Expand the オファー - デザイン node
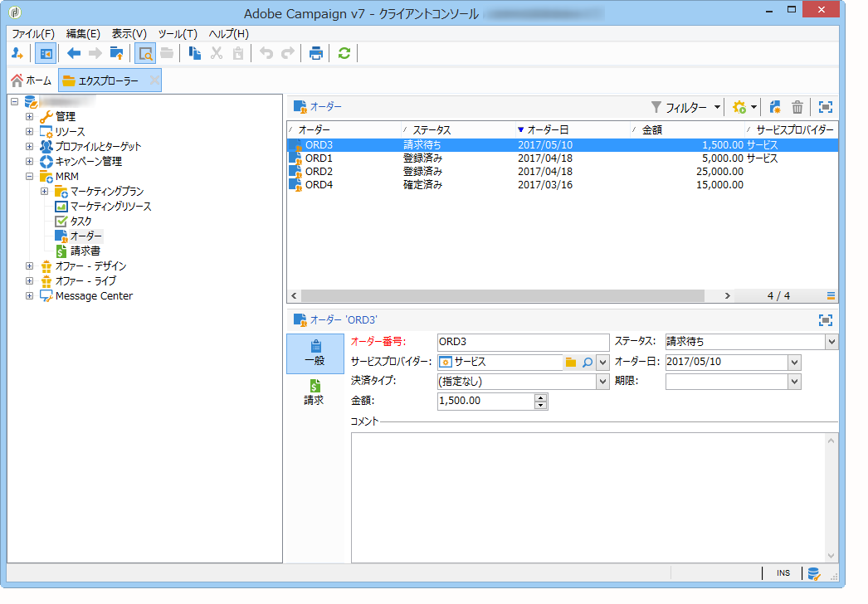The height and width of the screenshot is (604, 868). pos(29,265)
